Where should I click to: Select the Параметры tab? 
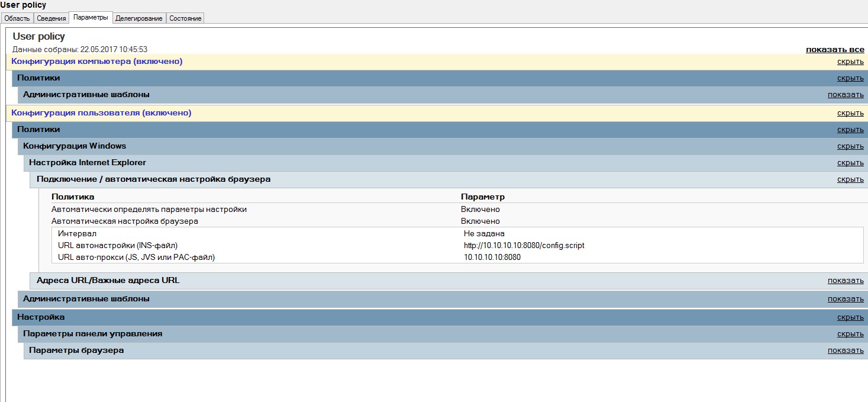click(x=91, y=18)
